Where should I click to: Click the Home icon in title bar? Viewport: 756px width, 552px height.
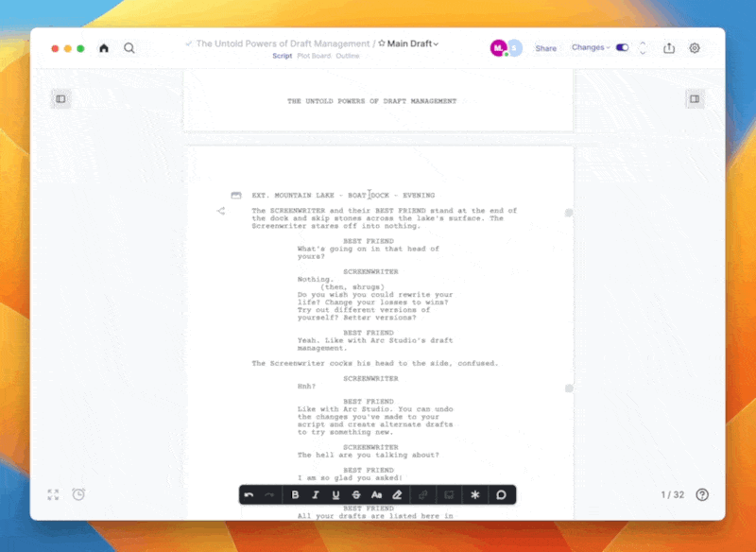tap(104, 48)
